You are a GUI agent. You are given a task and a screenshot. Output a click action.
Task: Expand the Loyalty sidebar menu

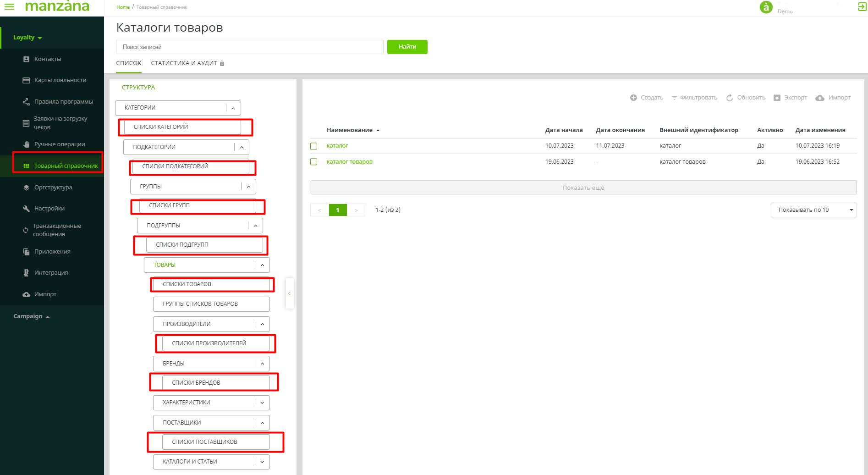click(27, 38)
